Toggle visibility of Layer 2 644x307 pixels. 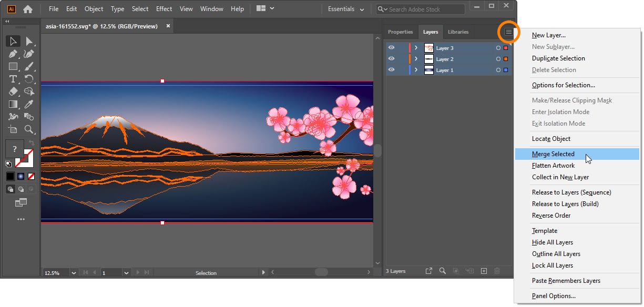click(391, 58)
